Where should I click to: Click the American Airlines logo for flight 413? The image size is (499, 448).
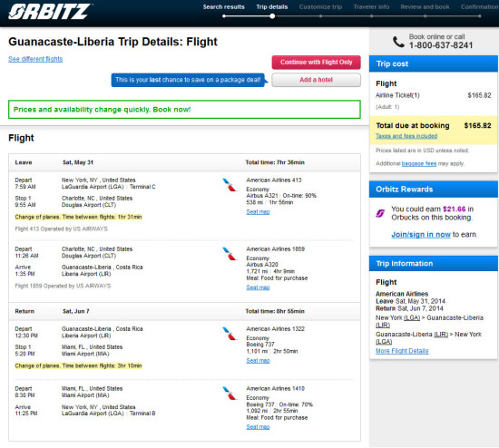click(x=230, y=184)
